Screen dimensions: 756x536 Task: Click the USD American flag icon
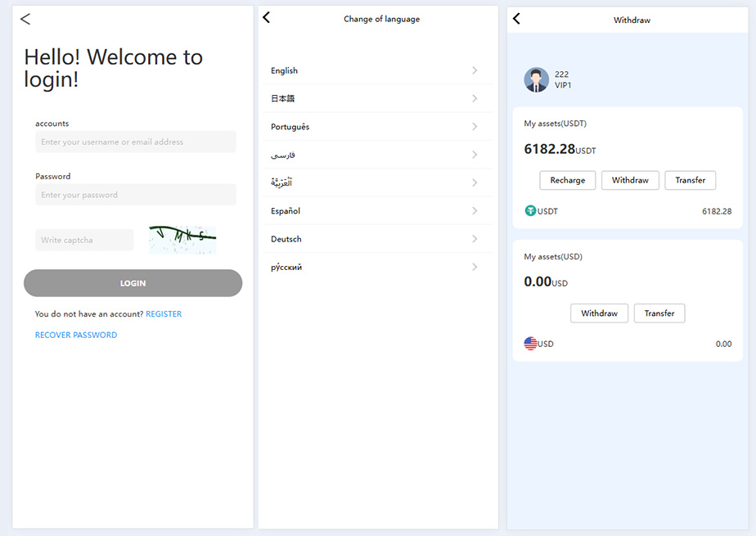[x=530, y=344]
